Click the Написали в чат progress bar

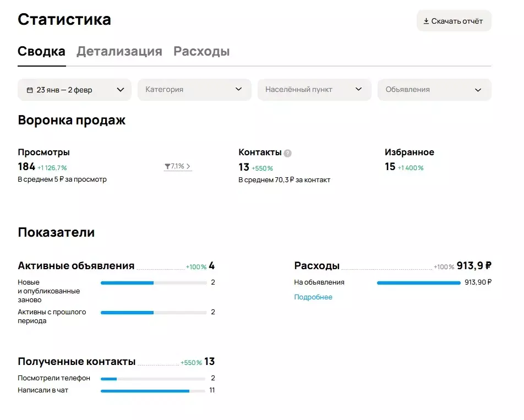152,391
